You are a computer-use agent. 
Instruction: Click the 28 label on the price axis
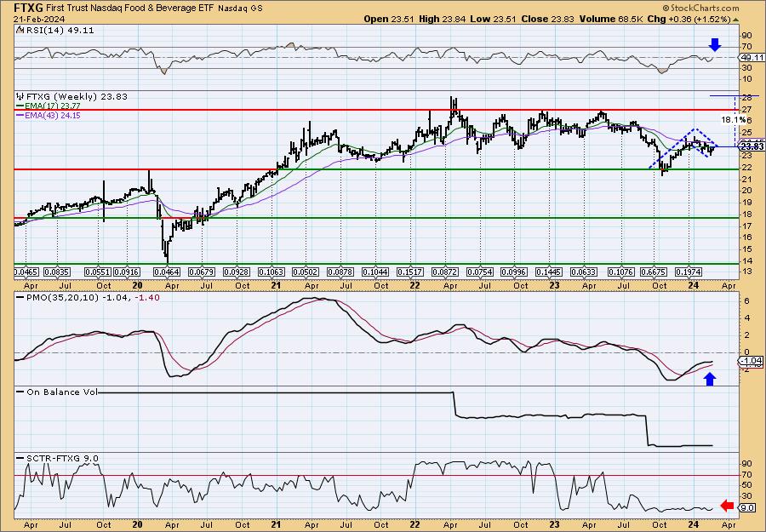(x=746, y=98)
